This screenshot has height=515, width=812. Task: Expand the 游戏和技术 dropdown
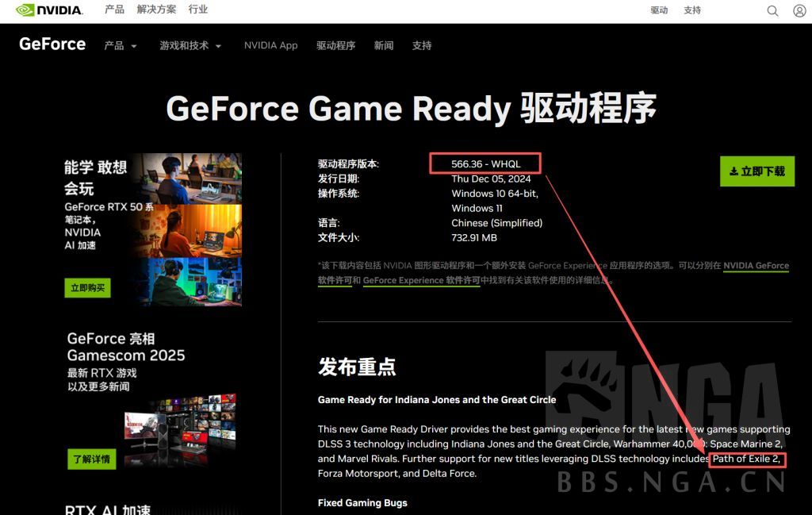point(190,46)
